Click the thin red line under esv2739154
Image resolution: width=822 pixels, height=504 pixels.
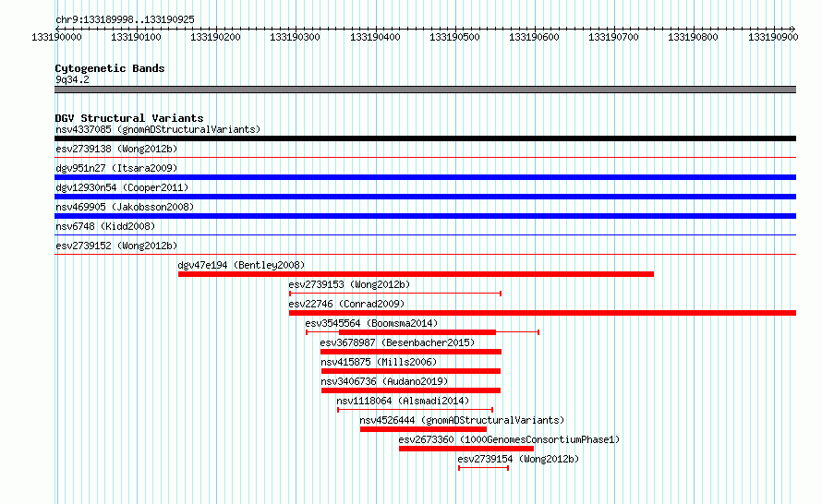pos(483,468)
